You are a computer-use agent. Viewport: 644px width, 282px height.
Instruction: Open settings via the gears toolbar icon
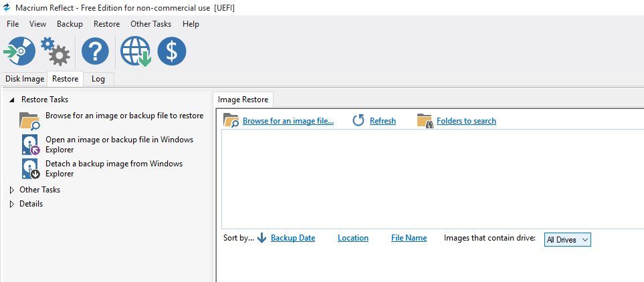[56, 51]
